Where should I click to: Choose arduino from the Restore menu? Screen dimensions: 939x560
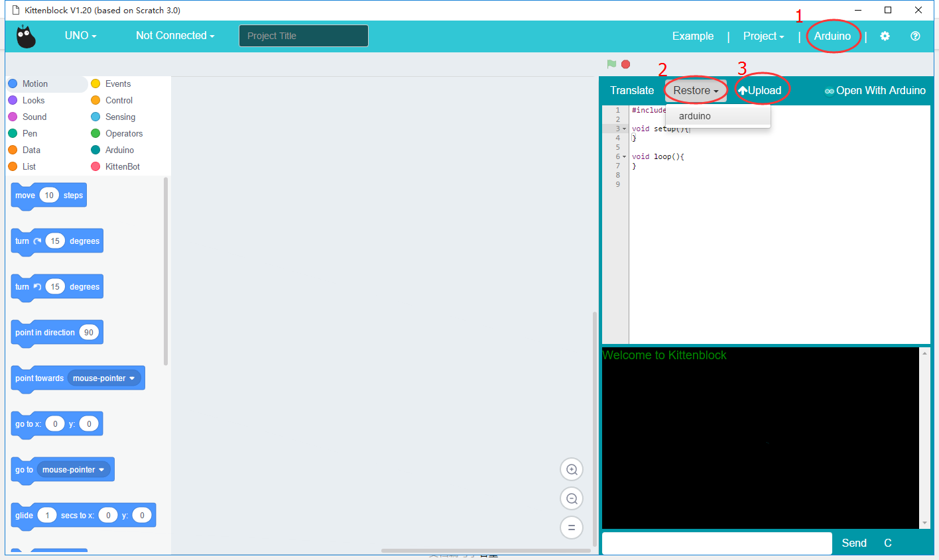pos(718,116)
